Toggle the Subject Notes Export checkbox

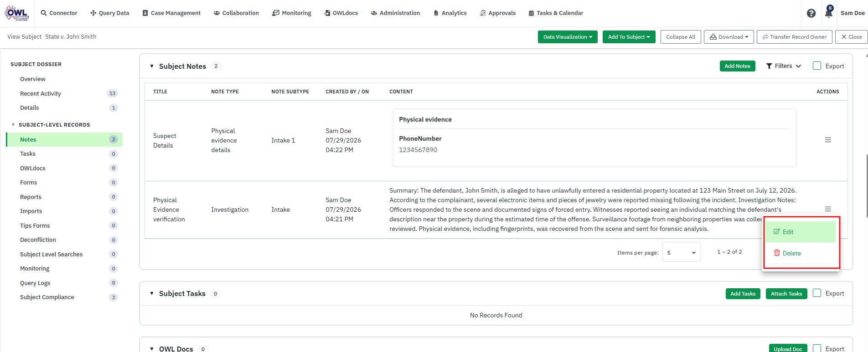(x=817, y=66)
